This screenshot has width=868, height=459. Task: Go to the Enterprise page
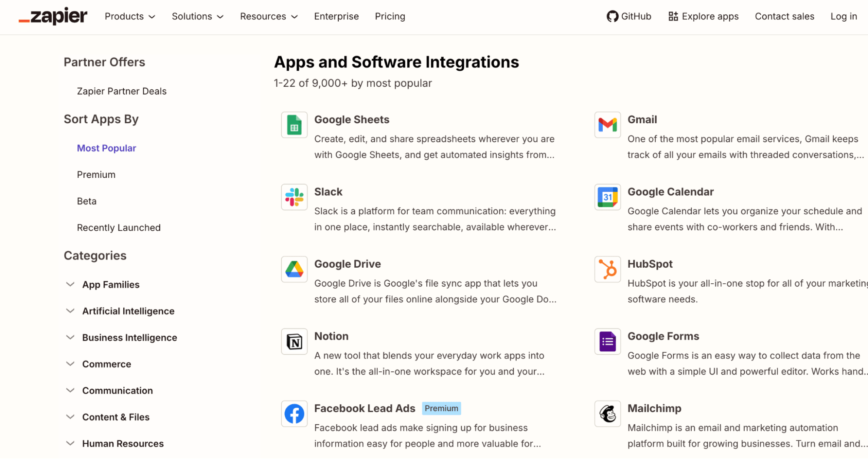tap(337, 16)
